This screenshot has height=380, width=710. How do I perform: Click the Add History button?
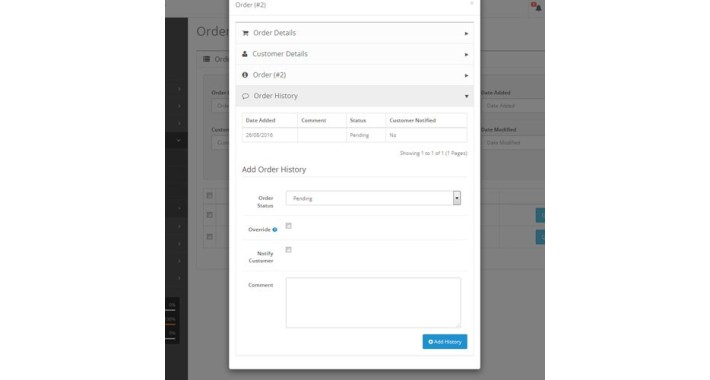[445, 342]
